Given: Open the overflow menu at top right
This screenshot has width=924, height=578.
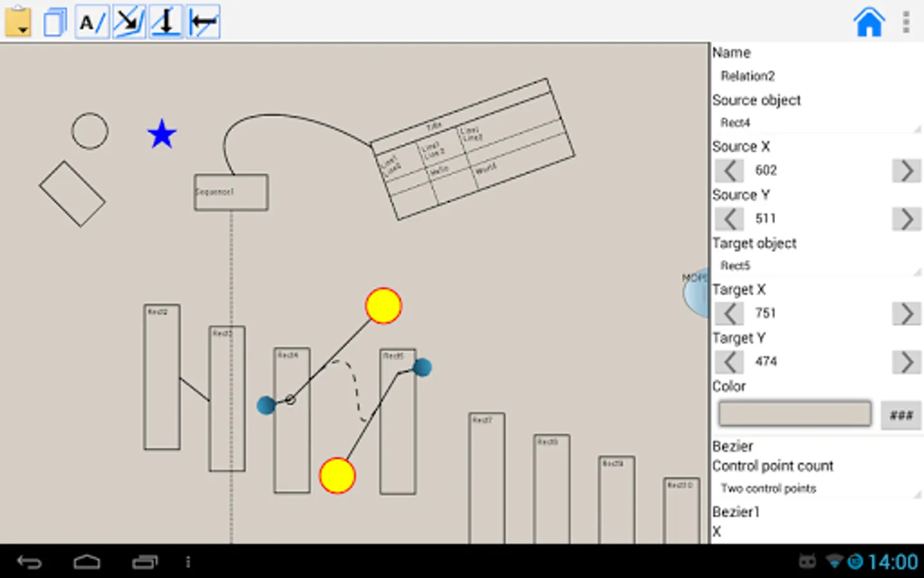Looking at the screenshot, I should (906, 22).
